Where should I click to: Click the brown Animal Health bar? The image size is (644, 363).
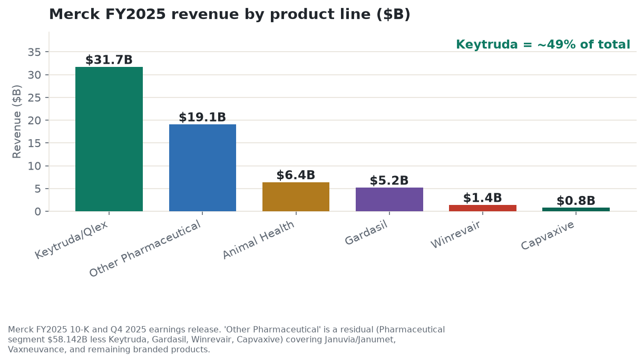pyautogui.click(x=296, y=197)
